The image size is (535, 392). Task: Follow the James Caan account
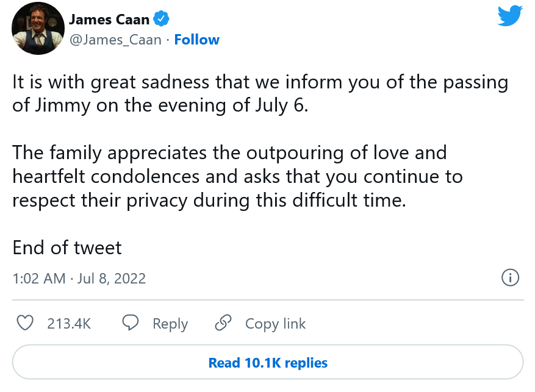(x=196, y=40)
